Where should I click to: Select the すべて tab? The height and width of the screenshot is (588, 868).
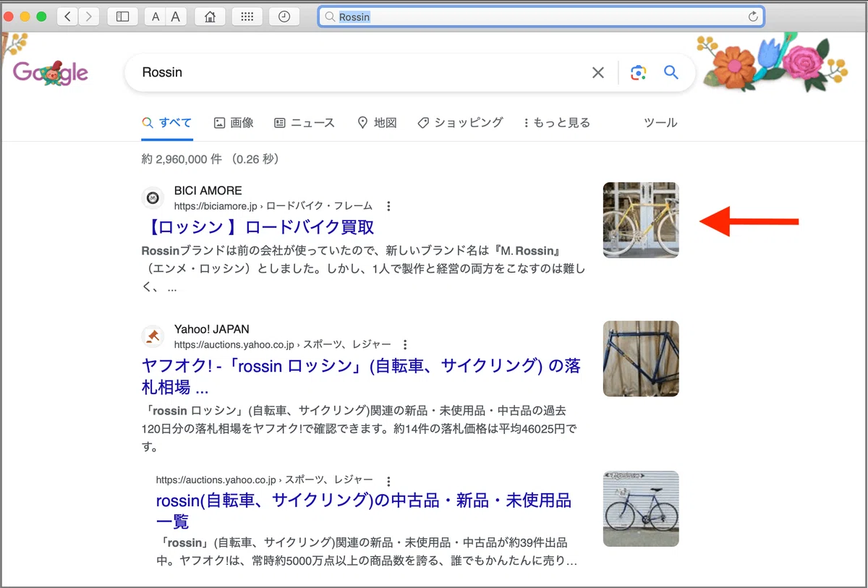[167, 123]
